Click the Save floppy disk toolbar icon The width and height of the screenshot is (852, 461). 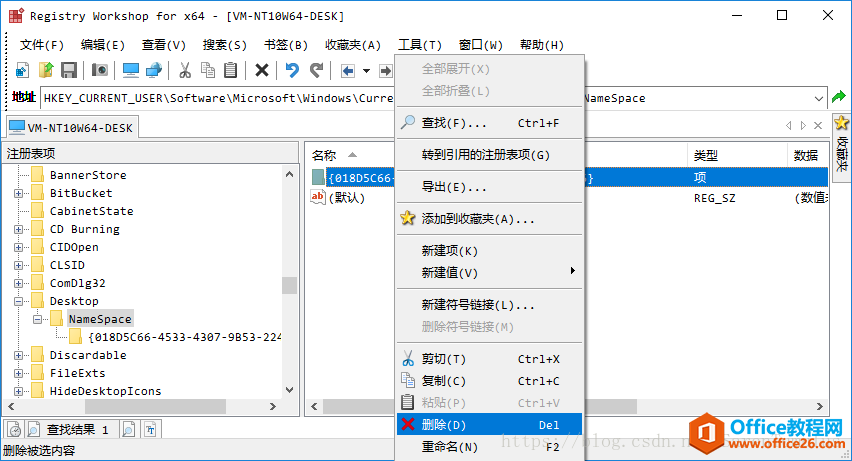coord(69,70)
